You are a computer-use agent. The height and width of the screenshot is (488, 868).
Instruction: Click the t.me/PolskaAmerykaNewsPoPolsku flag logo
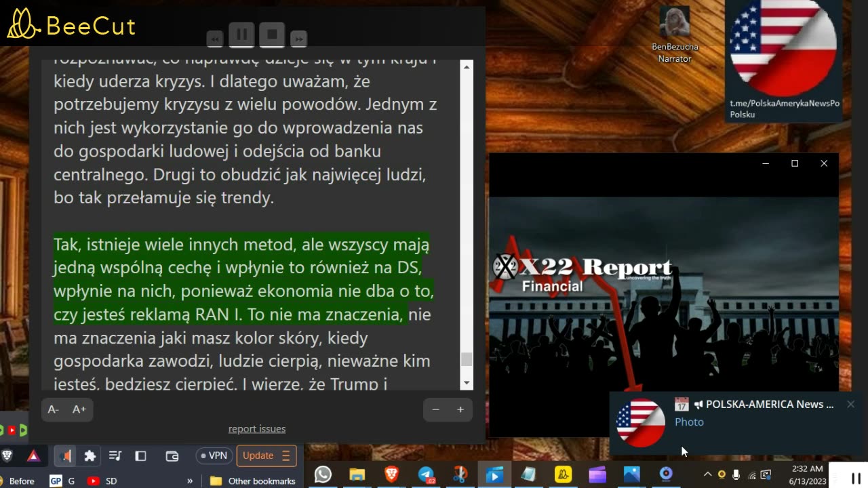[x=783, y=49]
